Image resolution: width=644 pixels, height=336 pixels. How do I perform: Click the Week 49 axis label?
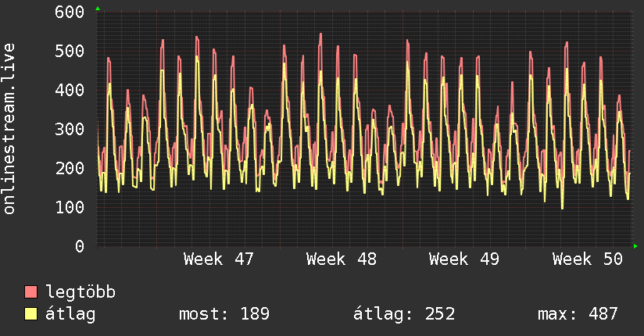[x=464, y=259]
